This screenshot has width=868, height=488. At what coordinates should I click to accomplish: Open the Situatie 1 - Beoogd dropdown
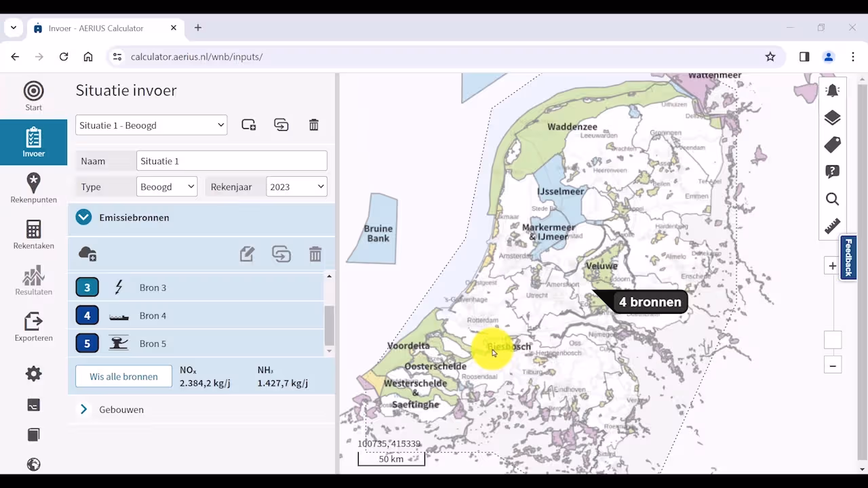click(151, 125)
